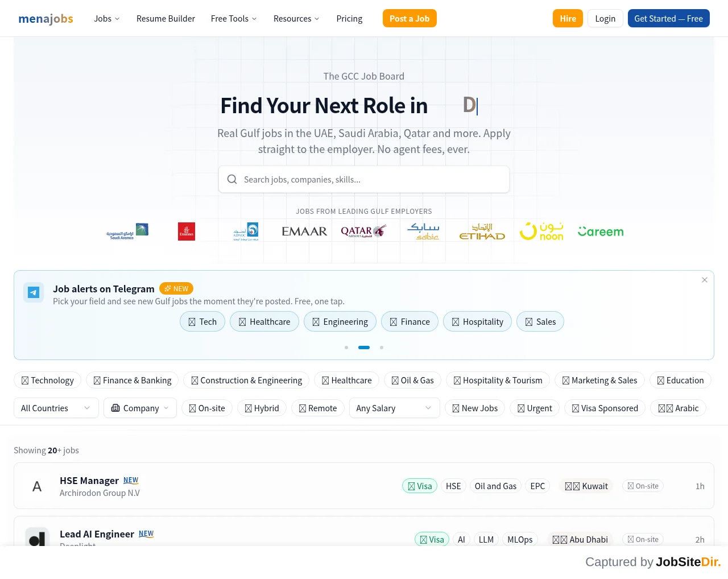Select Sales Telegram alert chip
The image size is (728, 579).
coord(540,322)
